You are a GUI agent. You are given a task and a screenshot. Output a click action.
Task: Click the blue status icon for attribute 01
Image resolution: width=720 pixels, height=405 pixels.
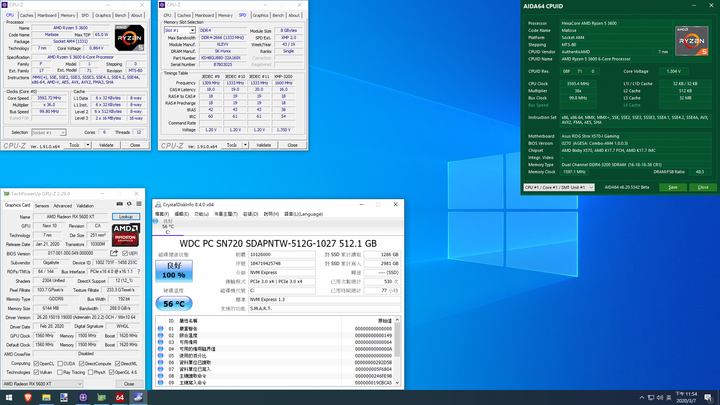tap(160, 329)
